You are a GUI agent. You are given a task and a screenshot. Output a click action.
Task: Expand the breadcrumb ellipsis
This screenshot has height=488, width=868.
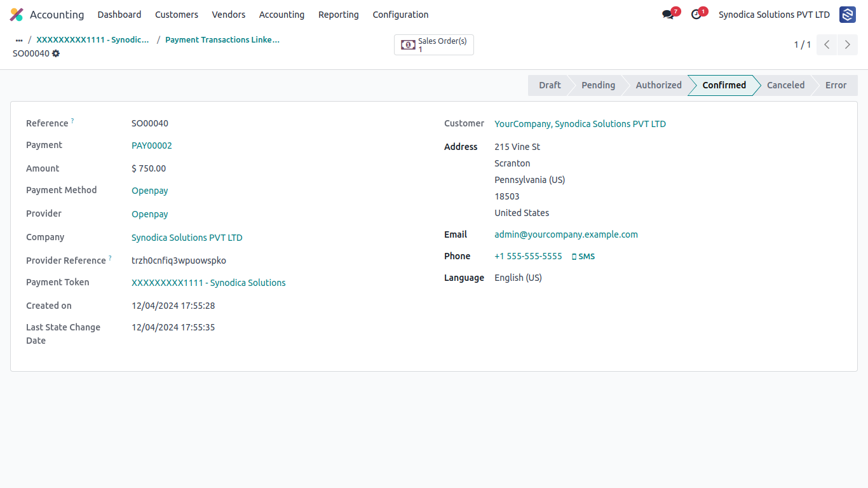19,40
